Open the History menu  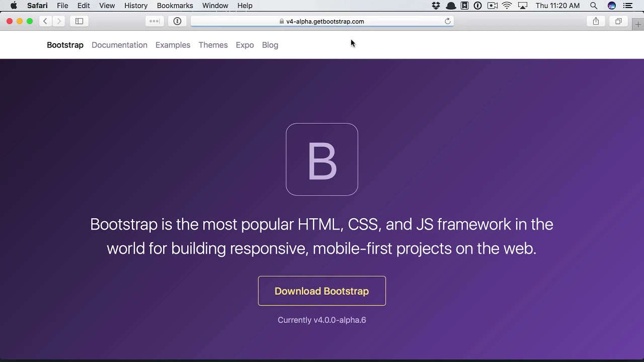(136, 6)
